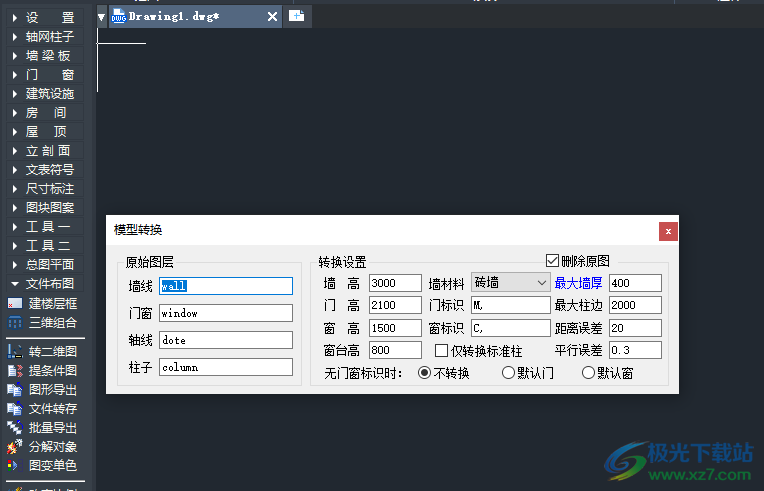Click the 提条件图 icon
The height and width of the screenshot is (491, 764).
15,370
